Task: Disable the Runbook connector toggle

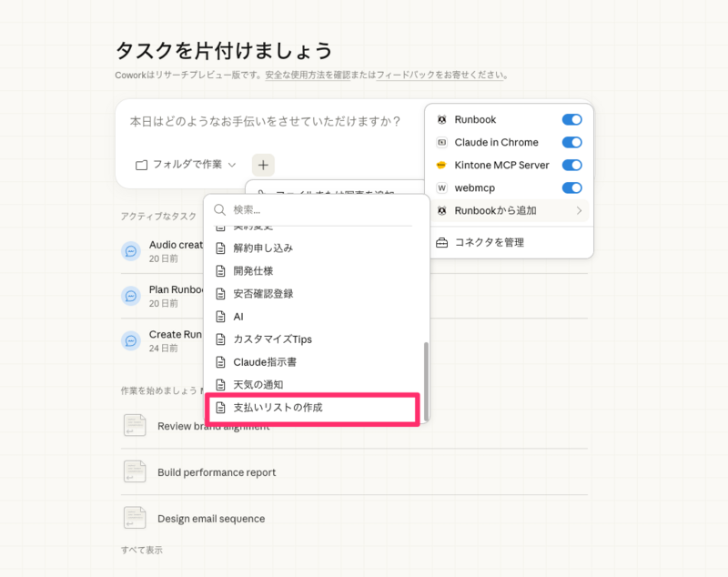Action: 571,120
